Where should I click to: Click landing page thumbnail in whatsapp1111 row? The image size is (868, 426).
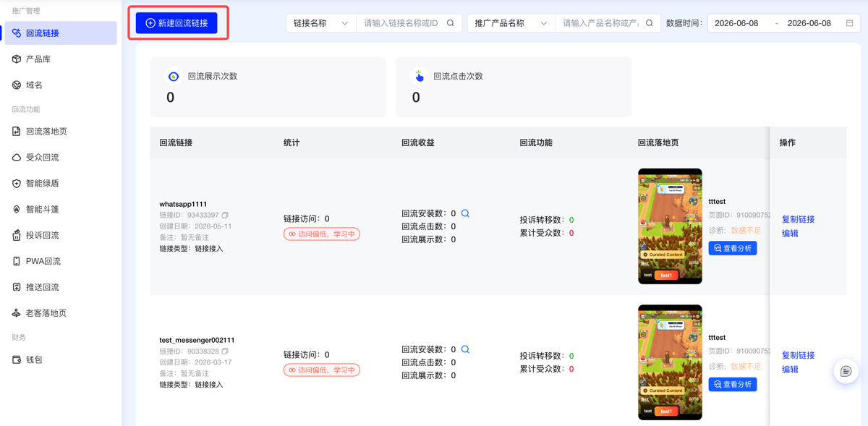pyautogui.click(x=670, y=226)
